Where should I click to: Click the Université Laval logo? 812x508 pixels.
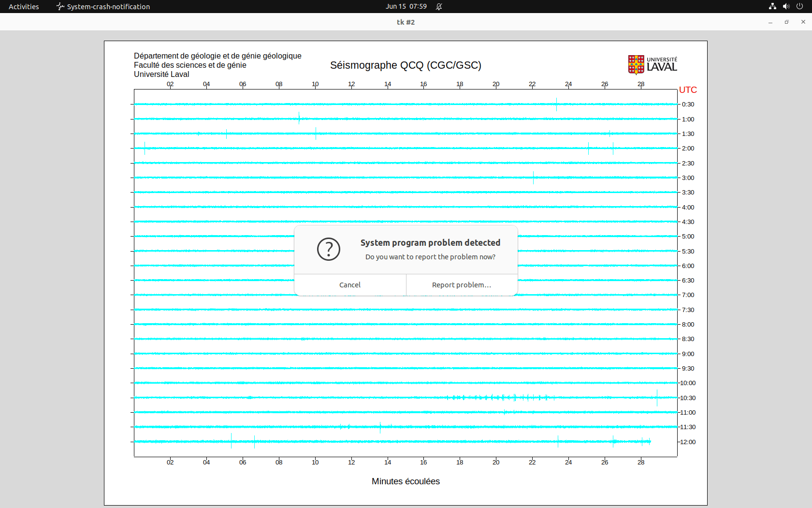click(x=652, y=65)
